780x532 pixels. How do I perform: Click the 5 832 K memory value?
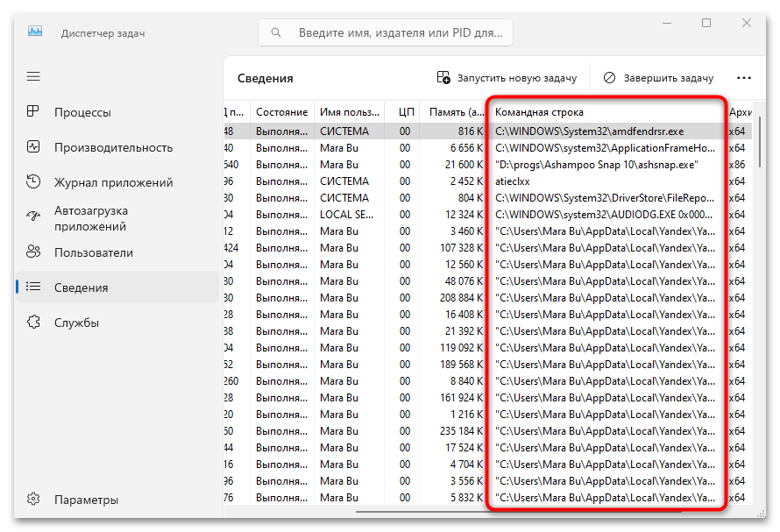(466, 498)
